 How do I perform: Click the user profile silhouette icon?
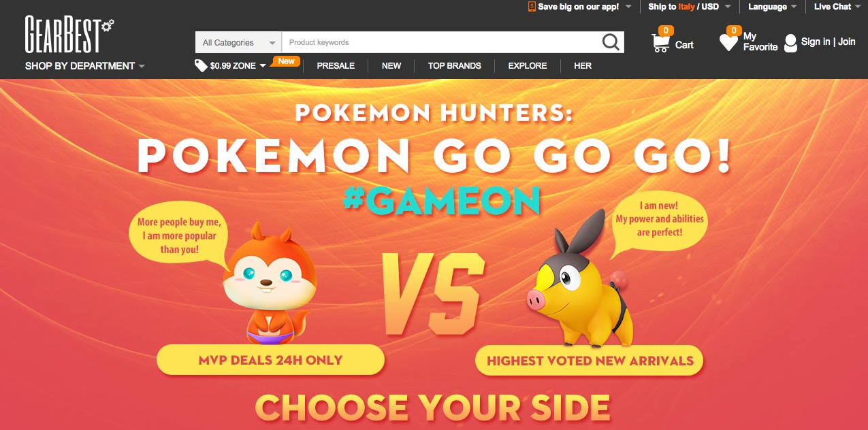[790, 43]
